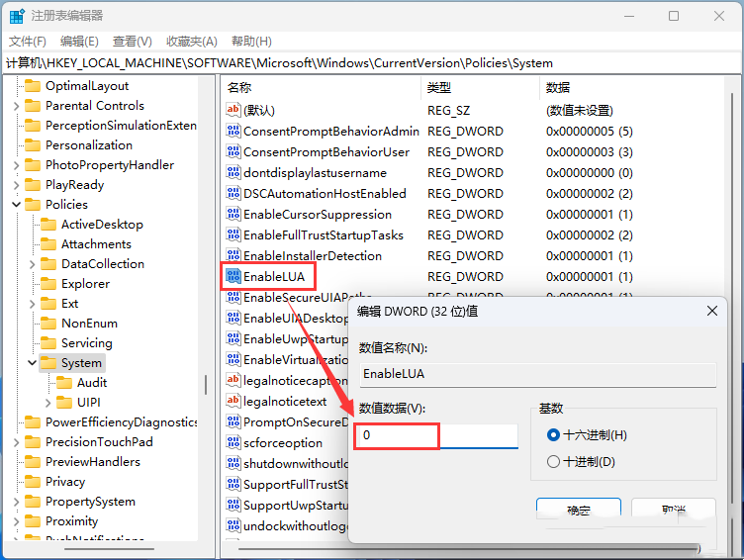Click the UIPI folder icon
744x560 pixels.
coord(64,403)
